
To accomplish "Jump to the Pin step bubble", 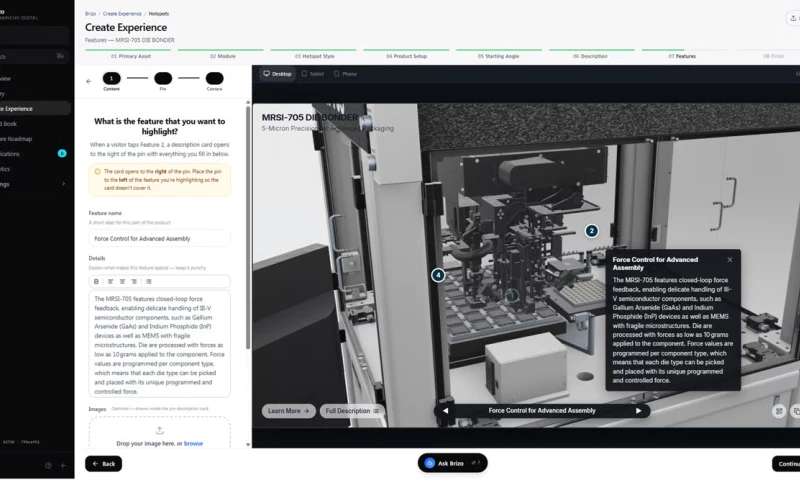I will [163, 78].
